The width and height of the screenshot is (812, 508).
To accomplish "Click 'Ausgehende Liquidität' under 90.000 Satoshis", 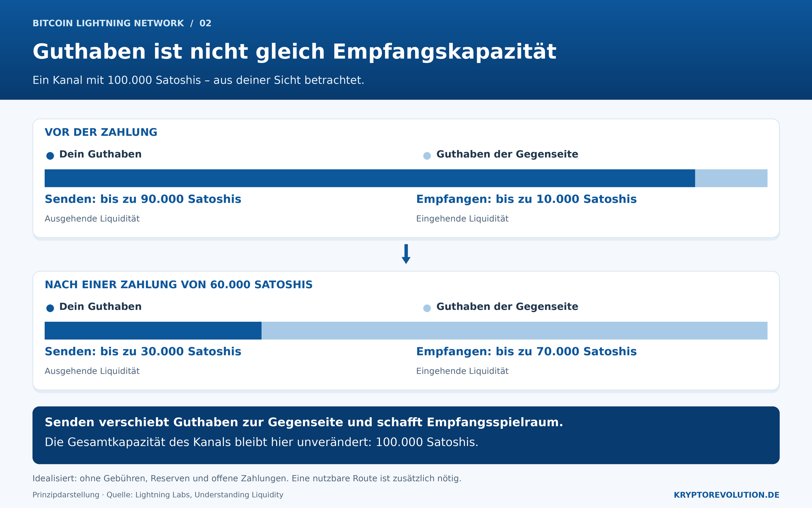I will pyautogui.click(x=92, y=219).
